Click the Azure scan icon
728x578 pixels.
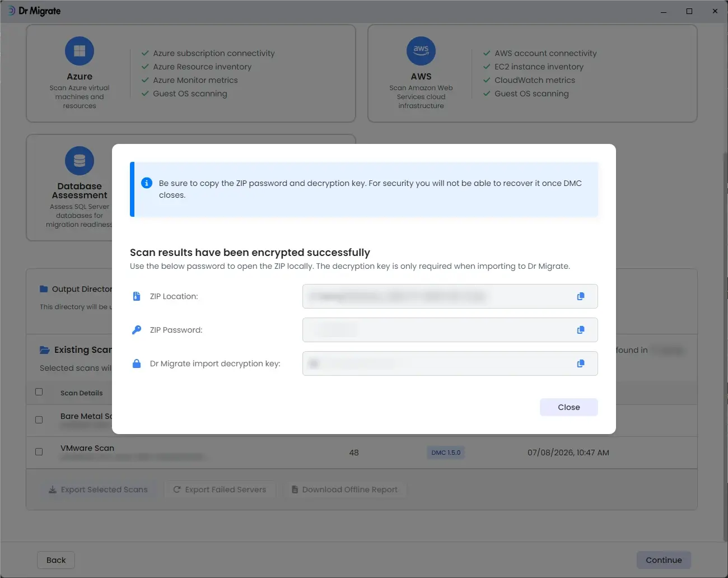coord(80,51)
